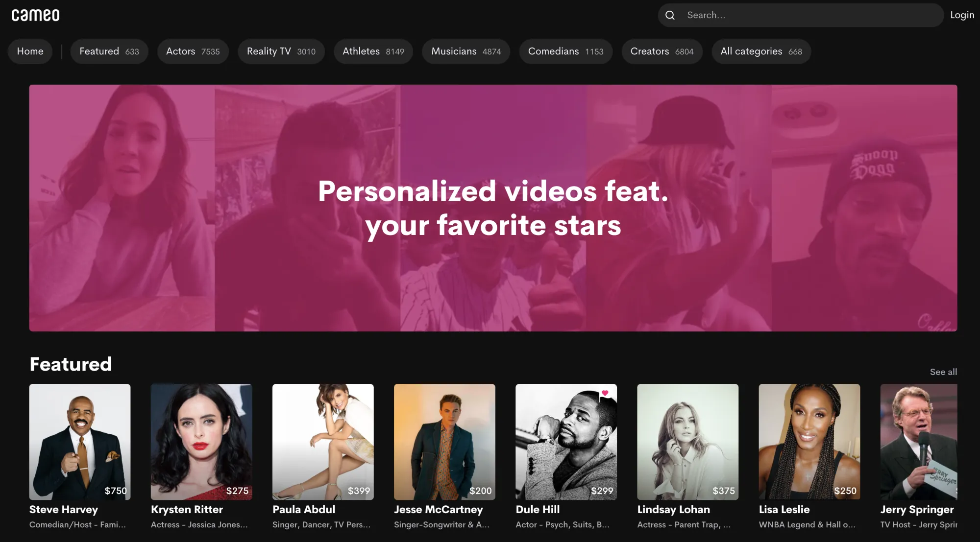Click the Paula Abdul name link
Screen dimensions: 980x542
[304, 510]
